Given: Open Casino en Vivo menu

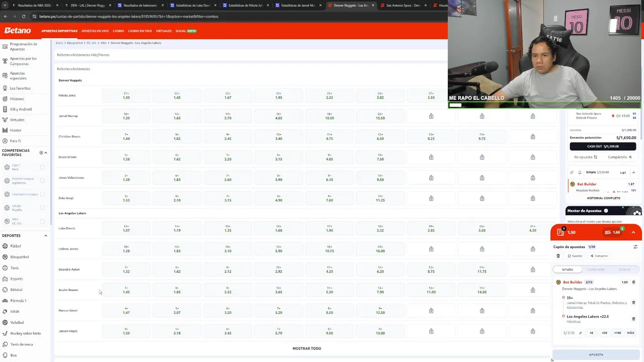Looking at the screenshot, I should pyautogui.click(x=140, y=31).
